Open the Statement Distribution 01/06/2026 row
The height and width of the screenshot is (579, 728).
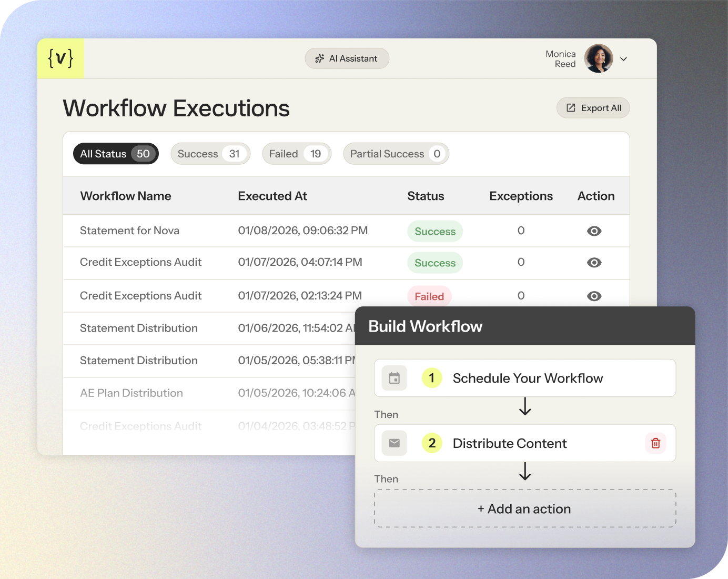click(139, 328)
